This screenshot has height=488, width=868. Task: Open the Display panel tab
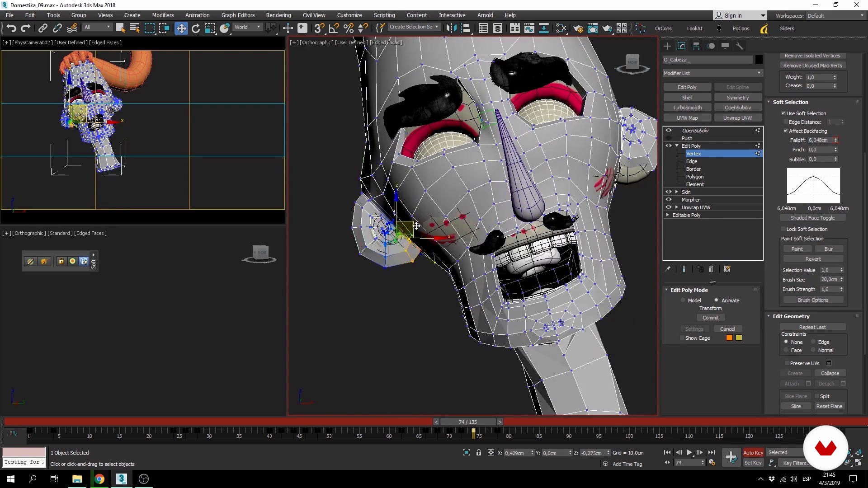click(725, 46)
